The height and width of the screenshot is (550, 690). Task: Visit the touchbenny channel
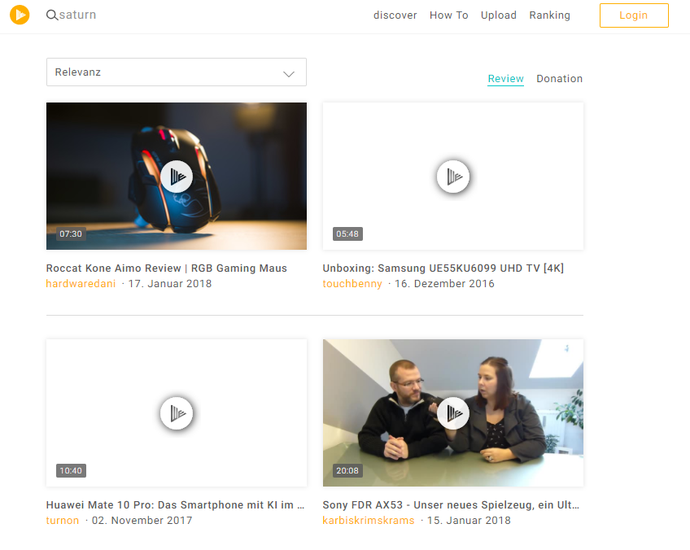point(352,284)
